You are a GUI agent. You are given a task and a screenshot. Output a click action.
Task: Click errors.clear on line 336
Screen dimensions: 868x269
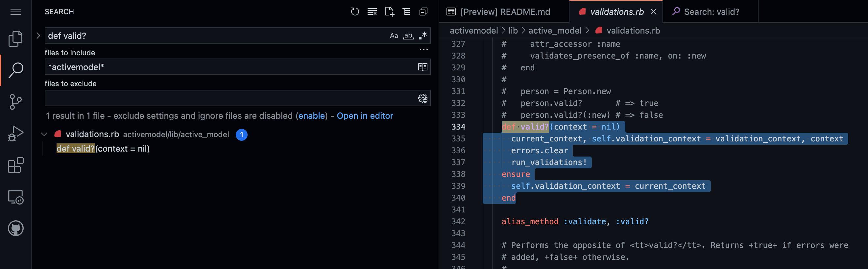point(540,150)
